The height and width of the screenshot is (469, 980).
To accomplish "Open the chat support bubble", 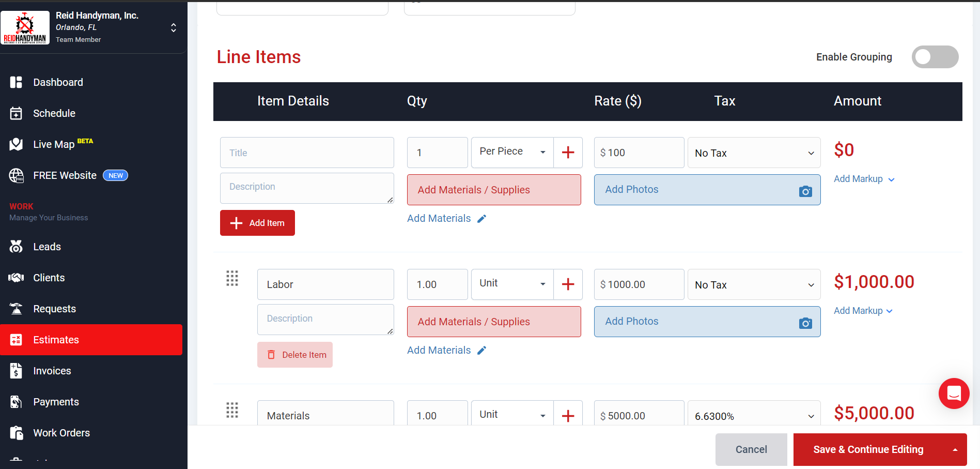I will pos(954,394).
